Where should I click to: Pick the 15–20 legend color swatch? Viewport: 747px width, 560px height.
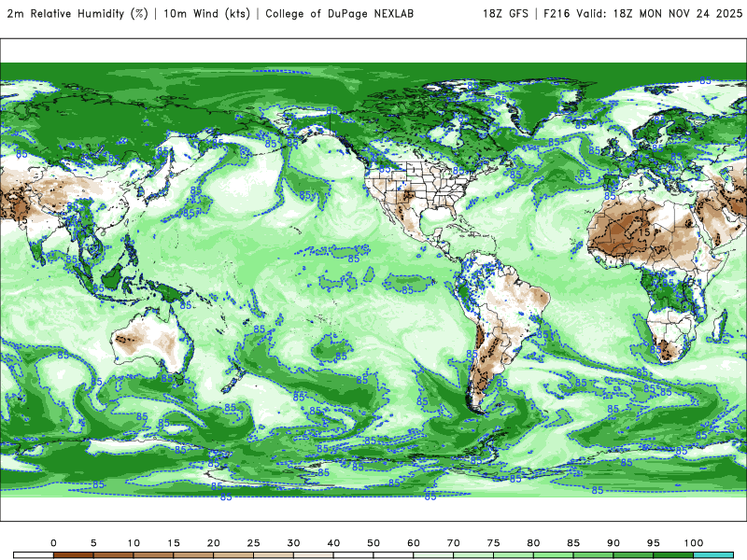[193, 555]
